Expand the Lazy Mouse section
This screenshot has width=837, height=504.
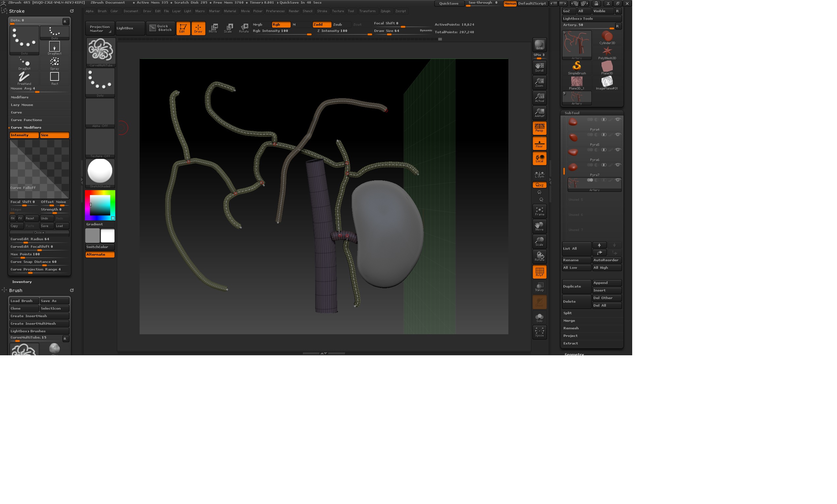pos(22,105)
